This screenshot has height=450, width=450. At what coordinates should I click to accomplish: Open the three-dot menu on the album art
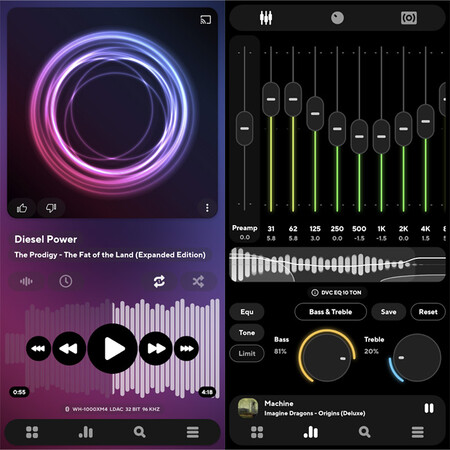tap(207, 208)
